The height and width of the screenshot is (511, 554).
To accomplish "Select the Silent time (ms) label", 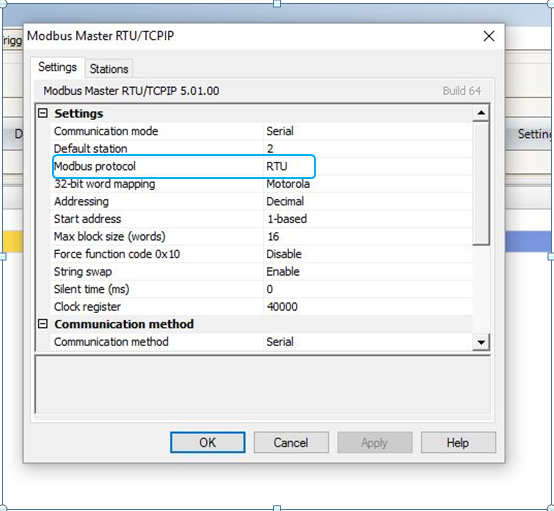I will [x=92, y=289].
